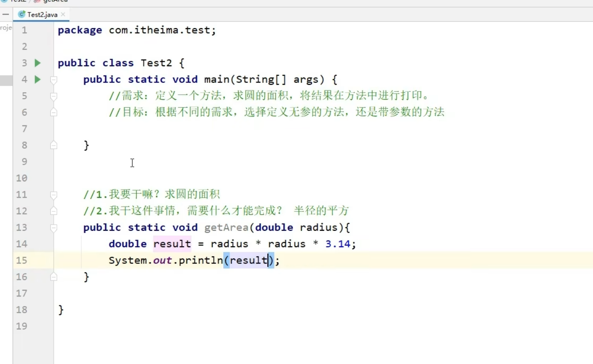
Task: Click the Test2 class icon in the breadcrumb bar
Action: 4,2
